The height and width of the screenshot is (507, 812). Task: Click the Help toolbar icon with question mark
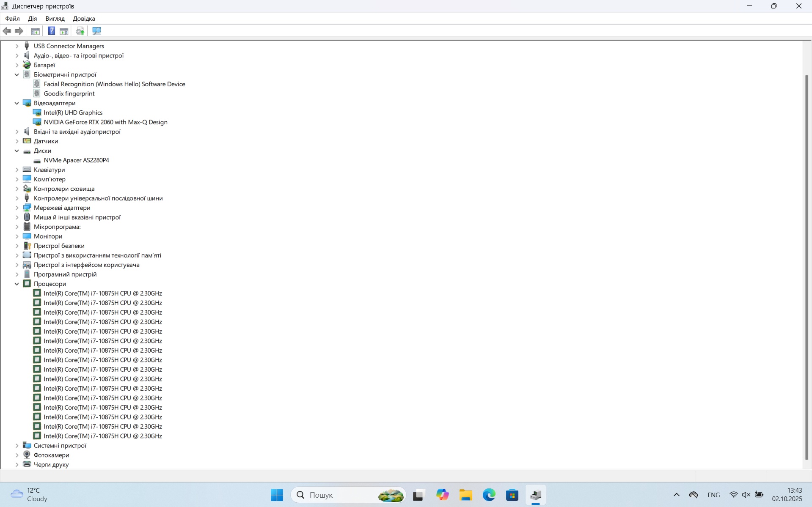click(51, 31)
